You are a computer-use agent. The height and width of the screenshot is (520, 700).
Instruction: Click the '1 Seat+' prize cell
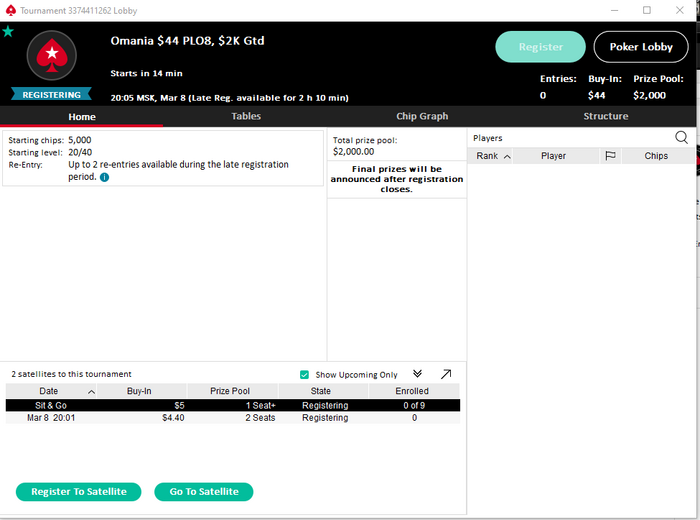[260, 405]
